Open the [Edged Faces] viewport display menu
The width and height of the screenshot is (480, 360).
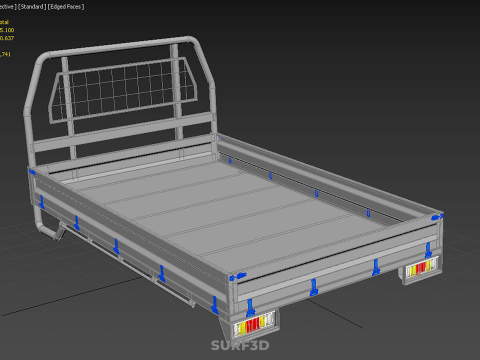pyautogui.click(x=66, y=7)
